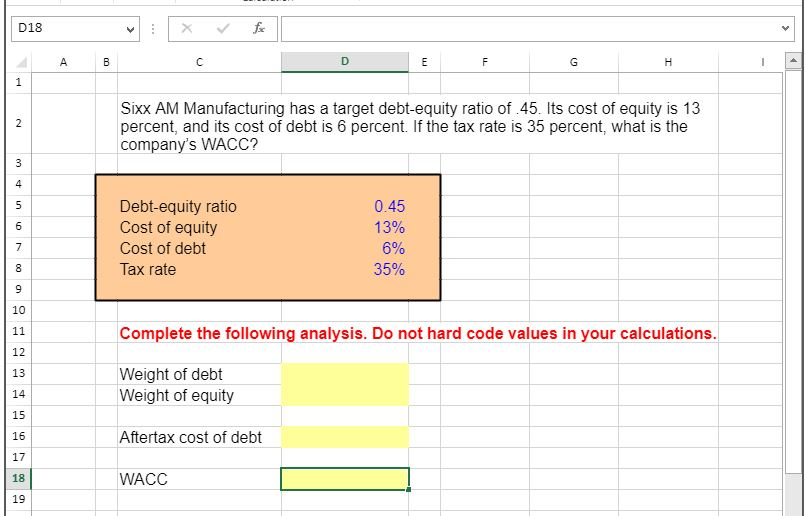805x516 pixels.
Task: Click the Weight of equity label
Action: (x=177, y=396)
